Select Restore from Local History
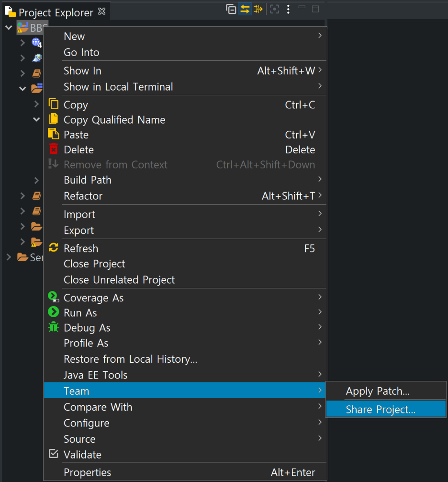Screen dimensions: 448x482 185,359
